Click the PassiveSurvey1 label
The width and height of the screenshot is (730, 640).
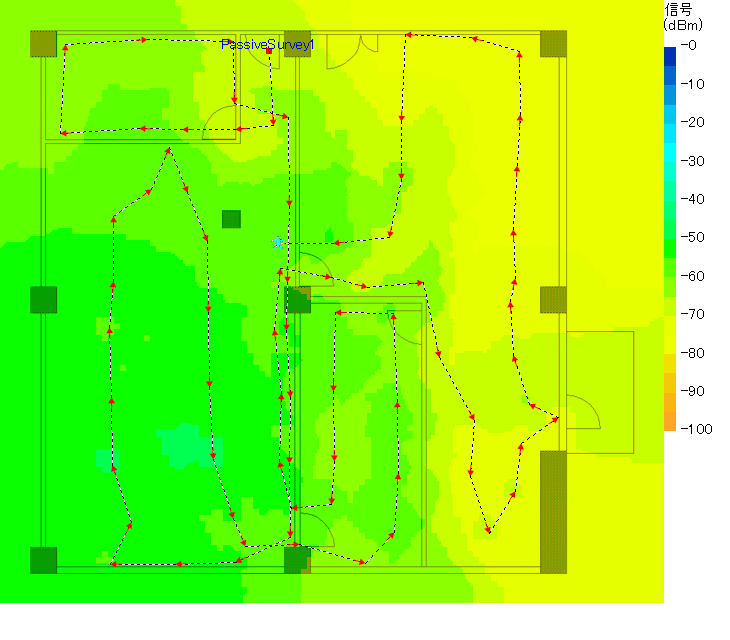(x=267, y=44)
